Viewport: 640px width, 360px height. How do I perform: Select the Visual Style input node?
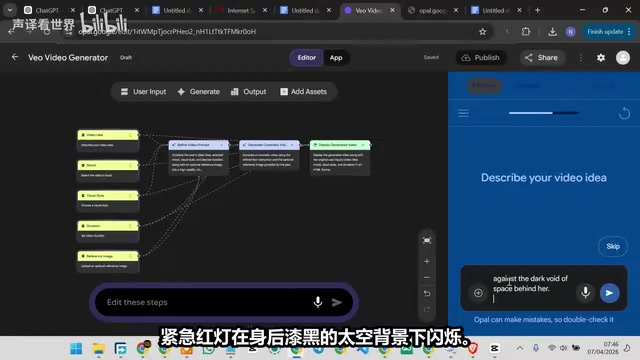coord(108,200)
